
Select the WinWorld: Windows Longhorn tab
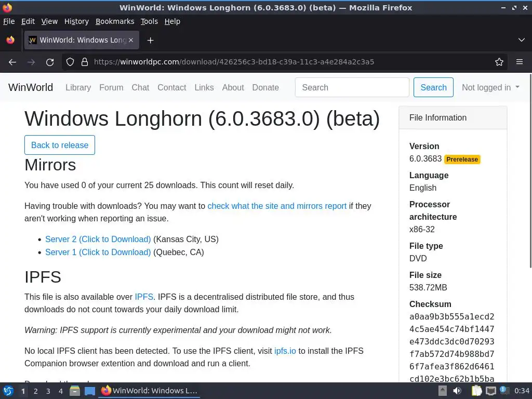tap(82, 40)
